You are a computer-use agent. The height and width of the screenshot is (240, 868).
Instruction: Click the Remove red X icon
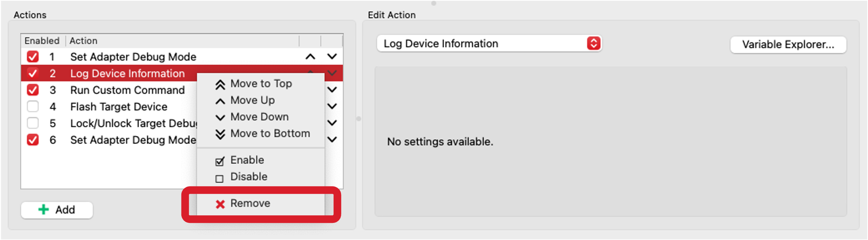click(220, 204)
